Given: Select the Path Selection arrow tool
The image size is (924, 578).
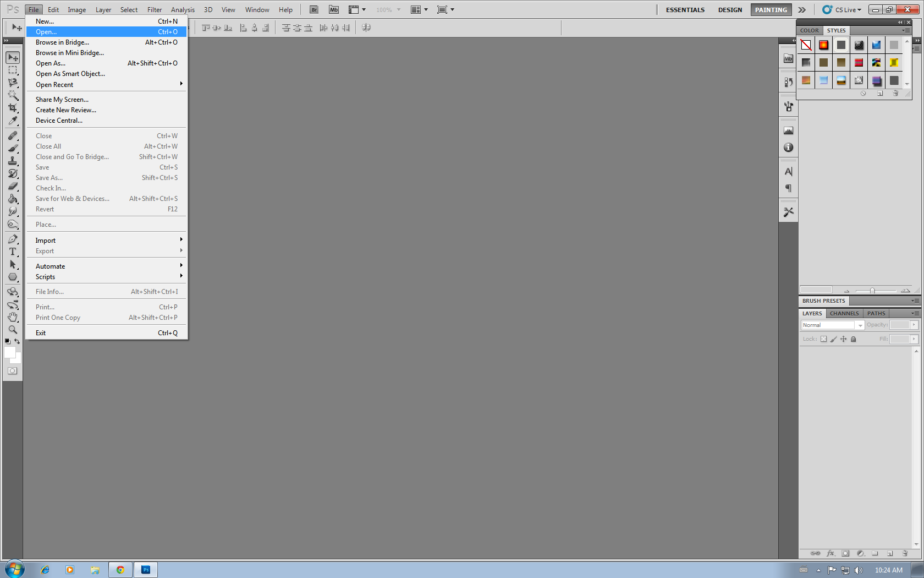Looking at the screenshot, I should (x=13, y=264).
